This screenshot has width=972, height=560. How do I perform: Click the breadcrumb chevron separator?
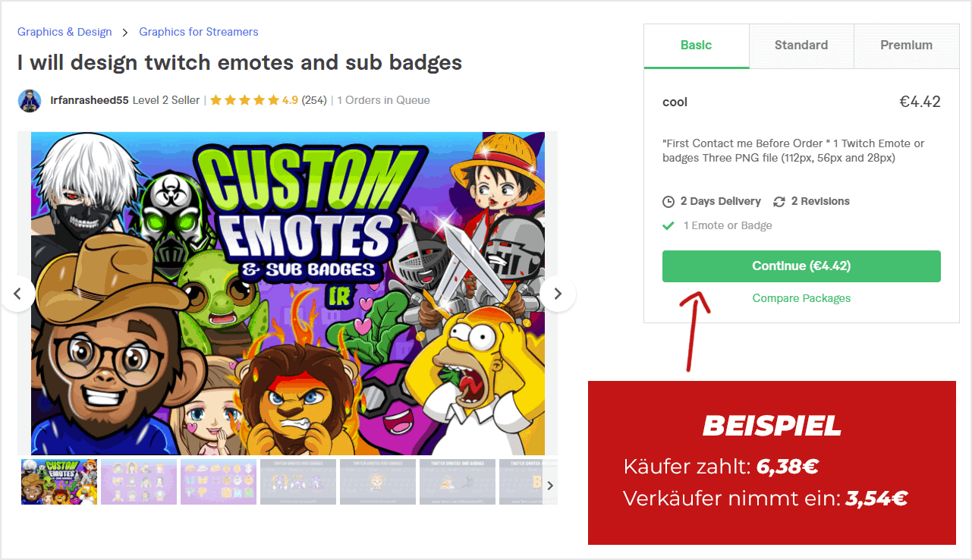coord(125,33)
